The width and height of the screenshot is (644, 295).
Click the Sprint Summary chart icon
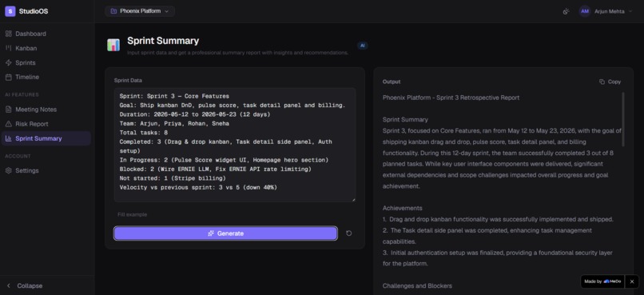pyautogui.click(x=8, y=138)
